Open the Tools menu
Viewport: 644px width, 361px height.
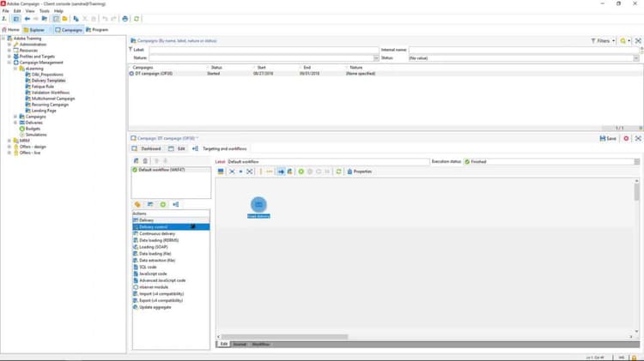tap(45, 11)
